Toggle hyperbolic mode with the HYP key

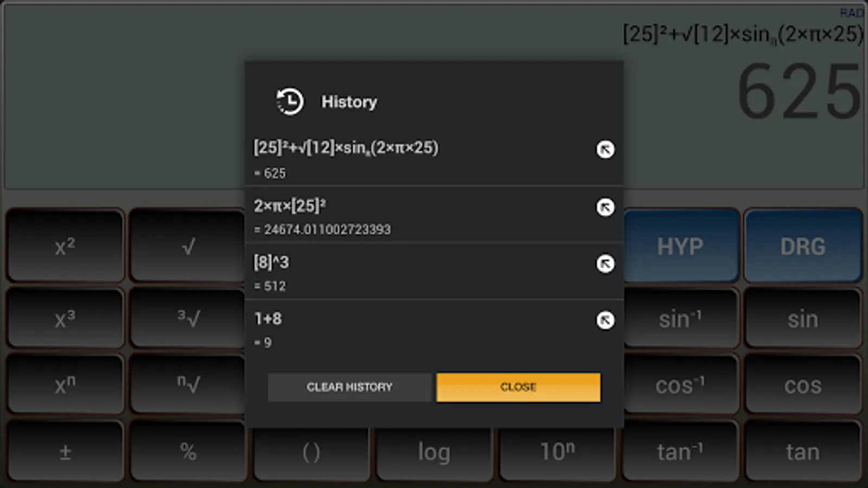[x=680, y=246]
